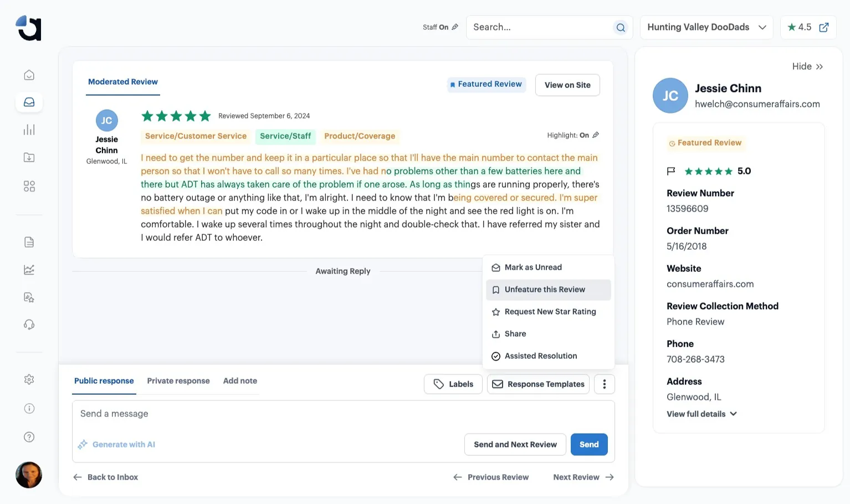Open the info circle sidebar icon
Screen dimensions: 850x504
click(29, 408)
